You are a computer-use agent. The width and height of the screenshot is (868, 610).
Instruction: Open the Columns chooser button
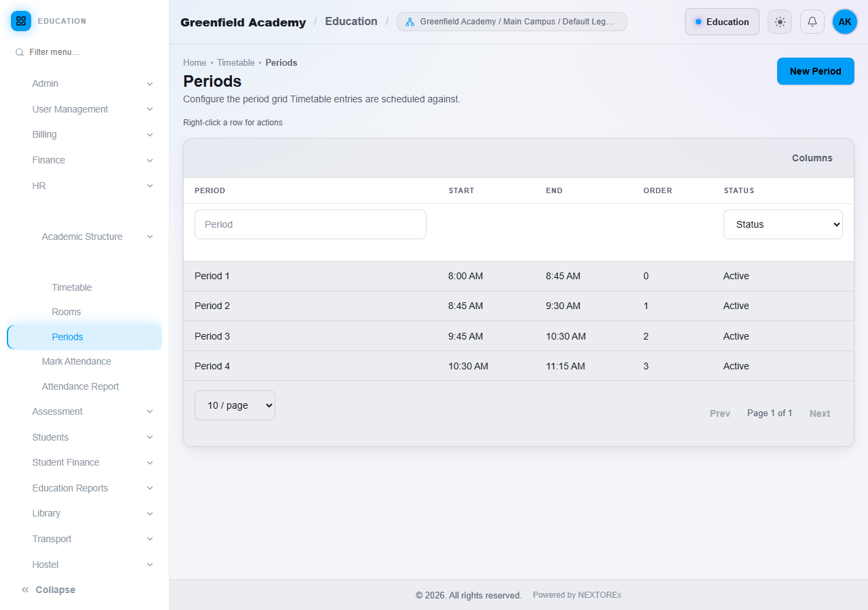(x=812, y=158)
